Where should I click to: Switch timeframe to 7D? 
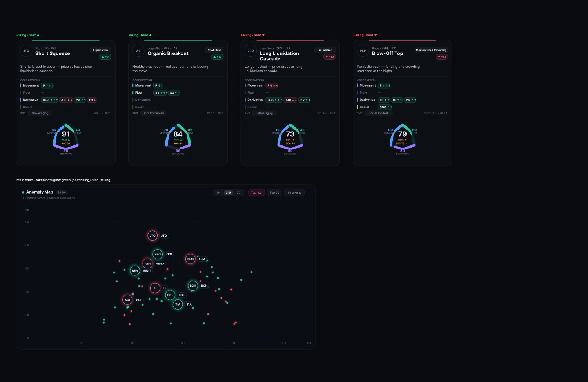point(238,193)
